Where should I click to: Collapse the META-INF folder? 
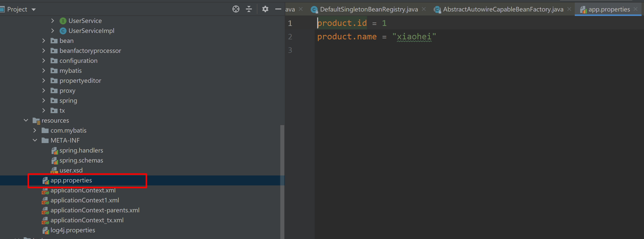(35, 141)
